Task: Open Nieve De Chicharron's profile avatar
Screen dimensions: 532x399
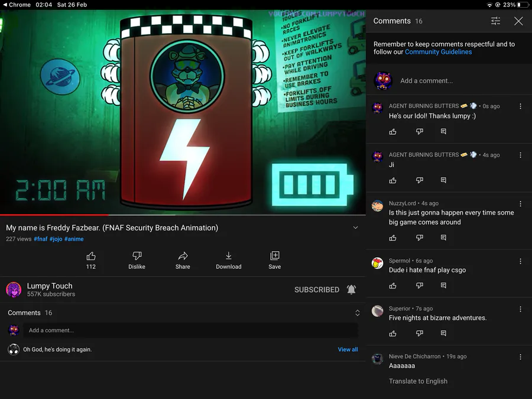Action: (x=377, y=359)
